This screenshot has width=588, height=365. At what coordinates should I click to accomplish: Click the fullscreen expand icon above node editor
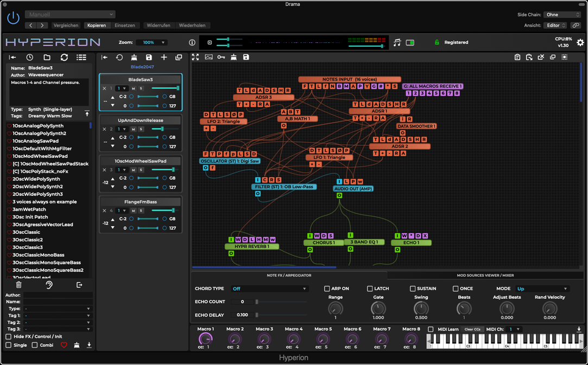pyautogui.click(x=195, y=57)
